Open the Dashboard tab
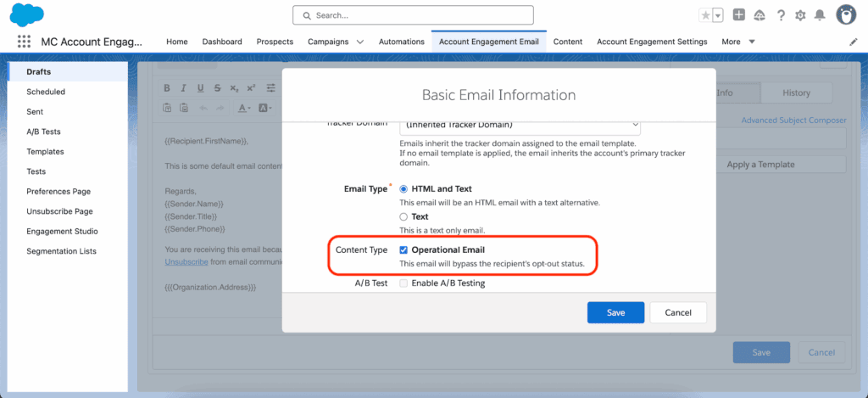The height and width of the screenshot is (398, 868). pos(222,42)
